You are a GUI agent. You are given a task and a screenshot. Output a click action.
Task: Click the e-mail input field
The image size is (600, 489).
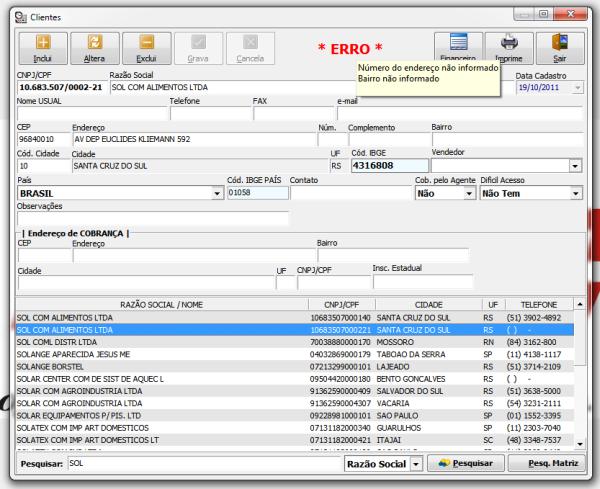click(460, 114)
